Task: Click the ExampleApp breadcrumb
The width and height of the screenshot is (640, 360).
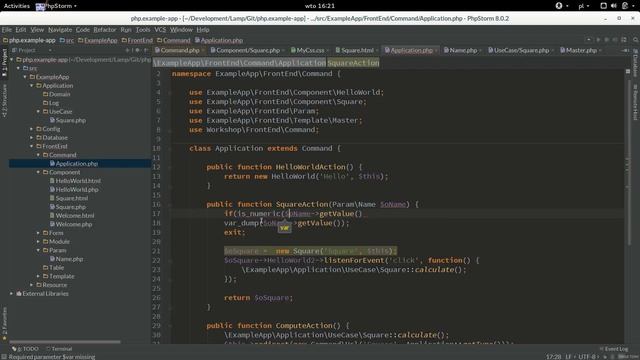Action: pyautogui.click(x=98, y=40)
